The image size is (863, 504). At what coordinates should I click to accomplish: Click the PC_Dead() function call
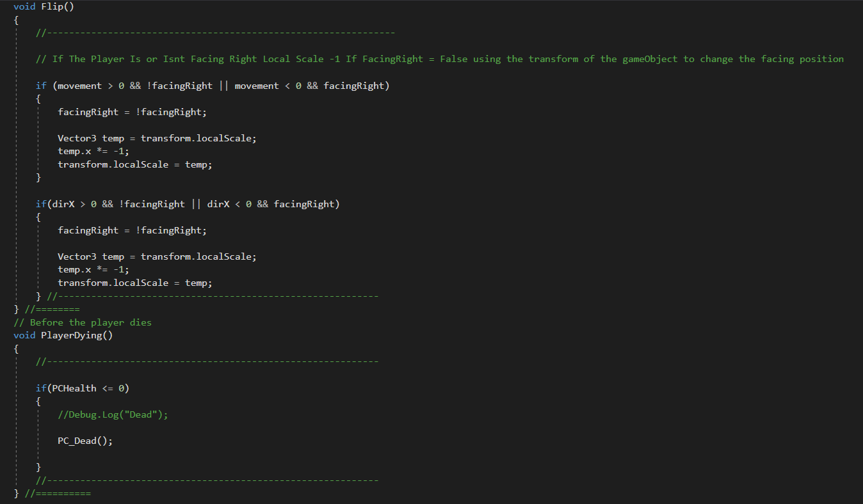85,441
